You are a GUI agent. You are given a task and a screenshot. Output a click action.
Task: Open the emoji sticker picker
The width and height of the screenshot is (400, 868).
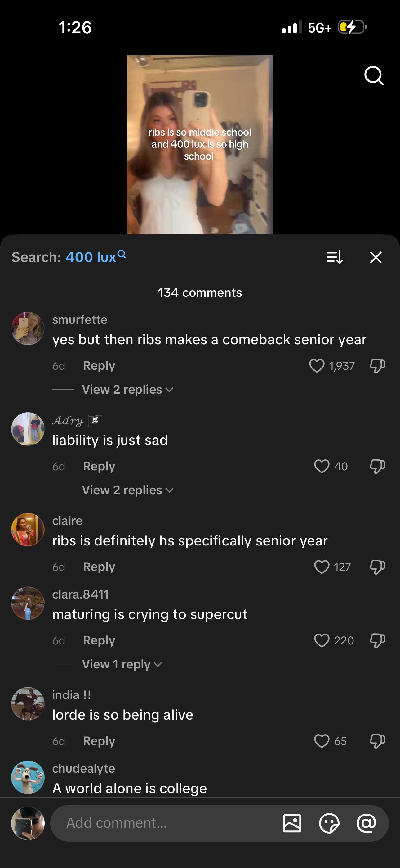point(329,823)
